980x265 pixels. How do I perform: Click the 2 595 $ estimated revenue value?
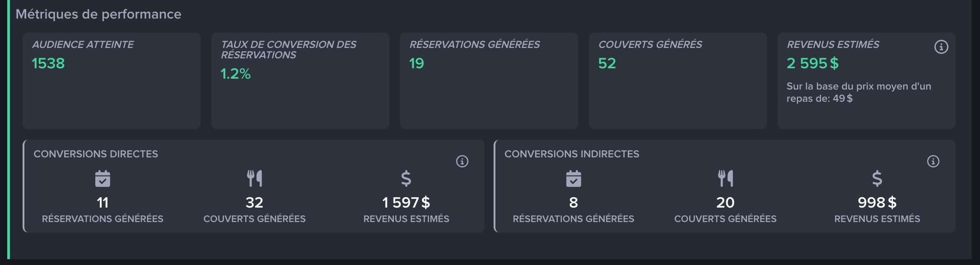[x=812, y=63]
